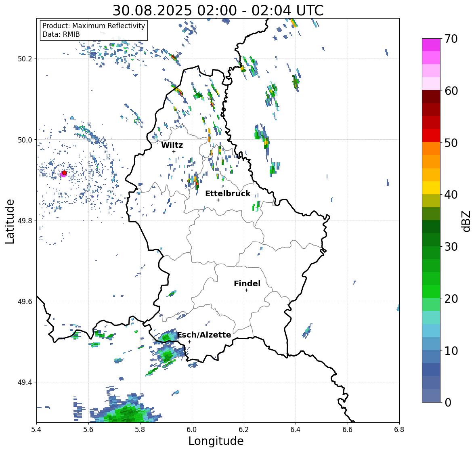Screen dimensions: 476x451
Task: Click the 'Product: Maximum Reflectivity' legend text
Action: click(94, 26)
